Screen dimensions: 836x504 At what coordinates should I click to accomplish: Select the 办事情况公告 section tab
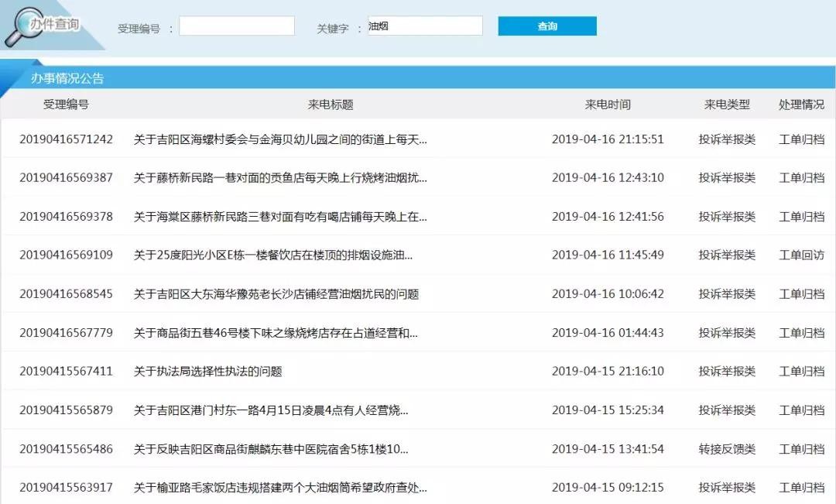click(x=67, y=78)
